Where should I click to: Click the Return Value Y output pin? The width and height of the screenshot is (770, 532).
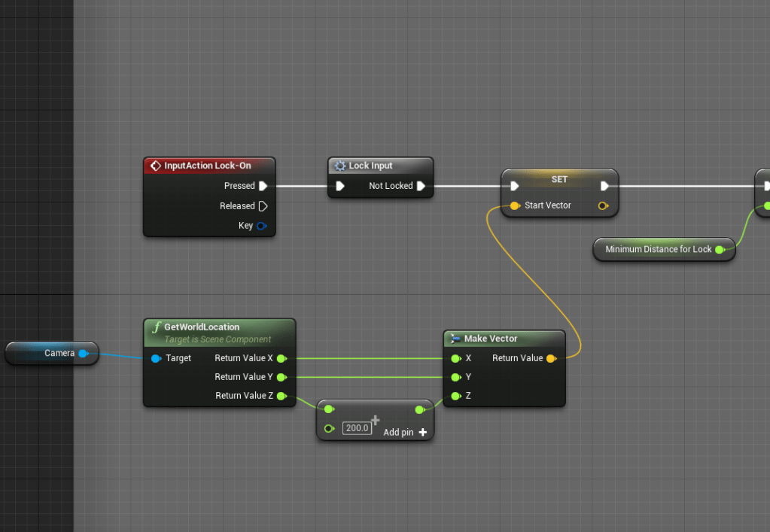point(281,377)
